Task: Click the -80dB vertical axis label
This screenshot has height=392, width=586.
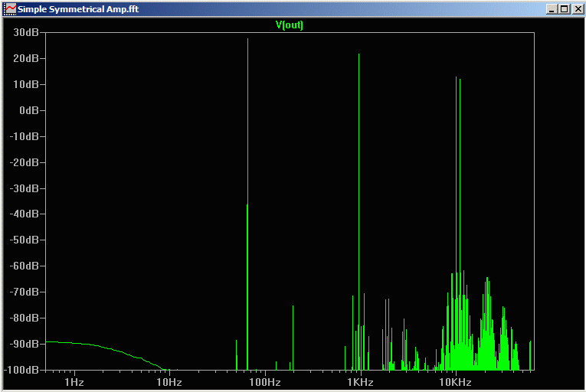Action: (25, 318)
